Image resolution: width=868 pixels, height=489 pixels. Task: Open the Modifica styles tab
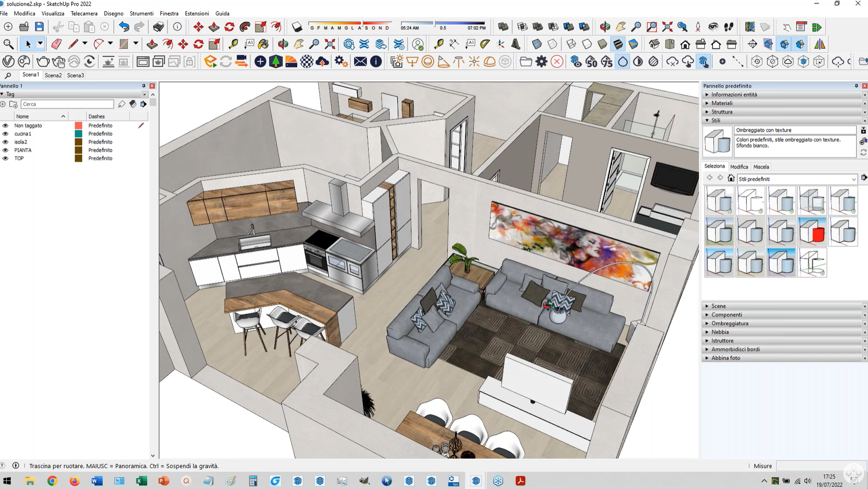click(739, 167)
